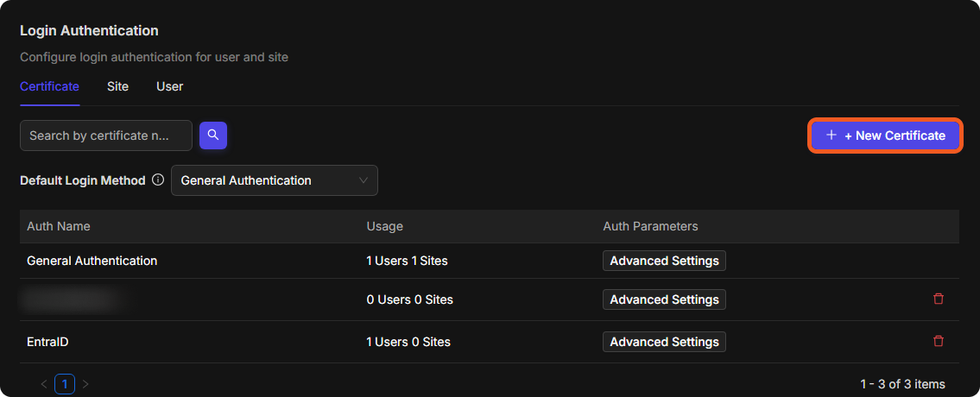Open the Default Login Method dropdown
The height and width of the screenshot is (397, 980).
click(275, 180)
